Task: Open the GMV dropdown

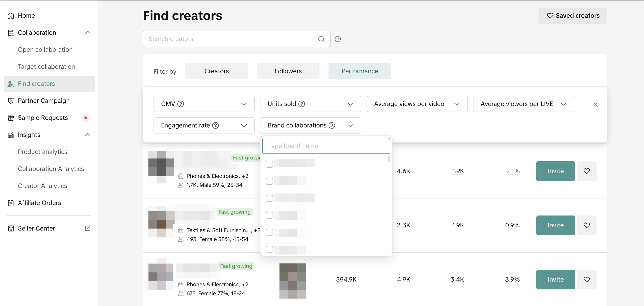Action: [204, 104]
